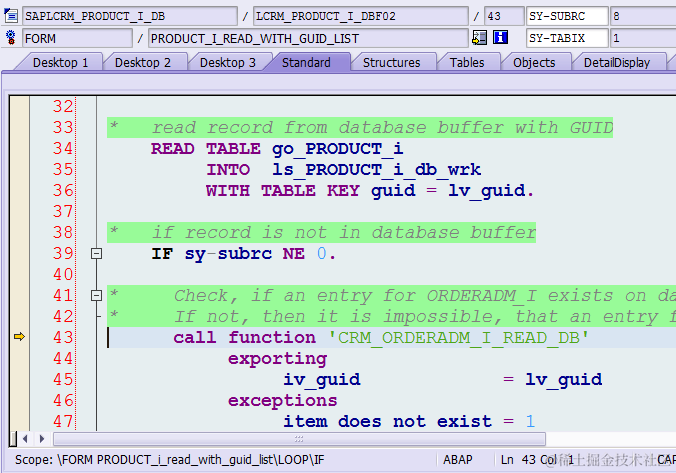Open the Structures tab
The height and width of the screenshot is (473, 676).
coord(391,63)
